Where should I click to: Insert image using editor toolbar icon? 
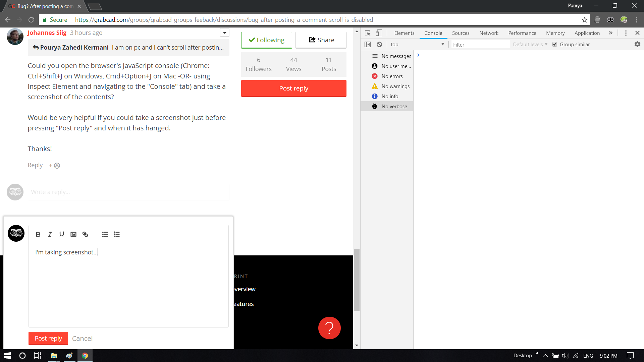[x=73, y=234]
